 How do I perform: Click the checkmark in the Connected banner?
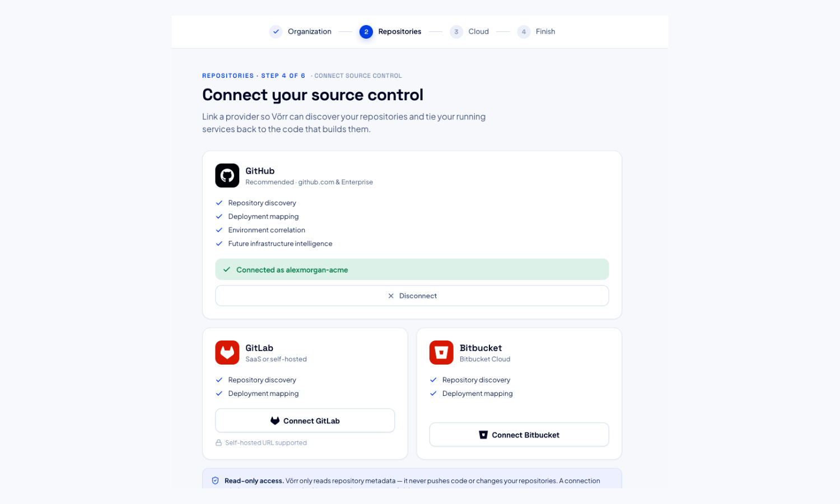(x=227, y=269)
